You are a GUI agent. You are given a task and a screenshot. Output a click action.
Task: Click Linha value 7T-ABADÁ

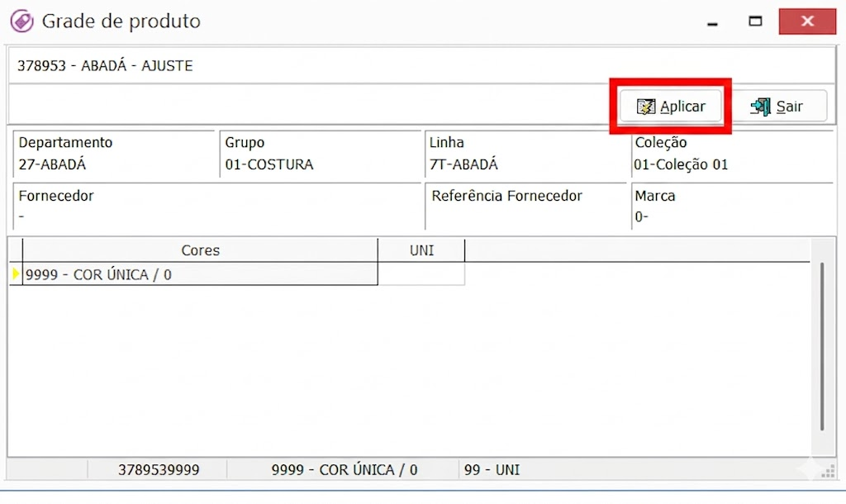[x=463, y=164]
